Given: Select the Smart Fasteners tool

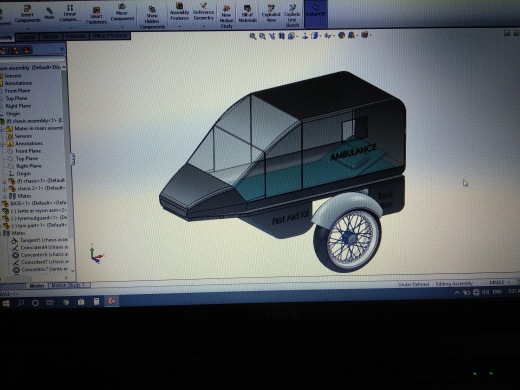Looking at the screenshot, I should (x=96, y=15).
